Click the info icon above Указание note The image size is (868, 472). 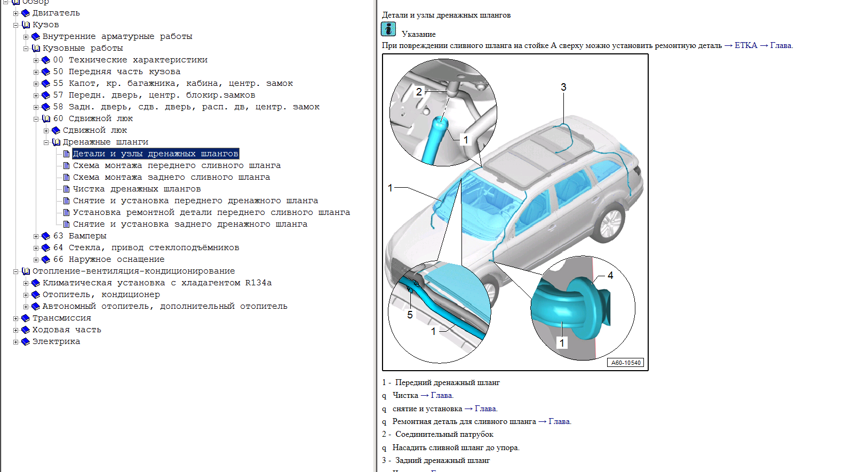coord(388,29)
